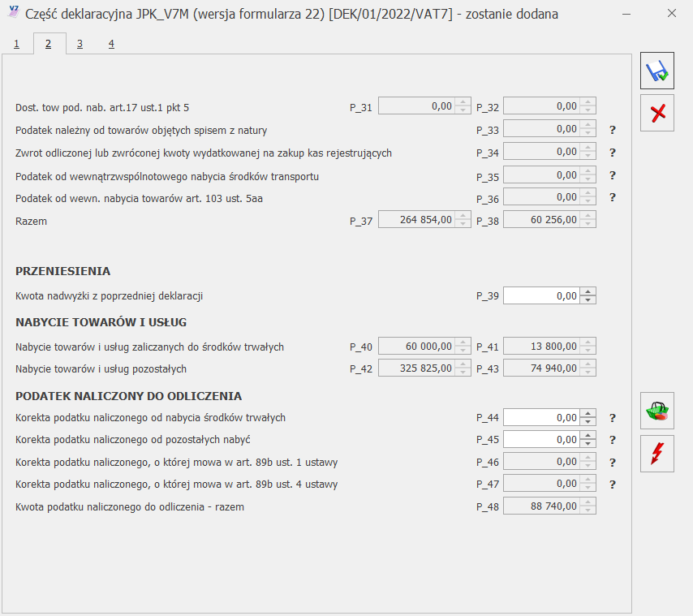Click the 'PRZENIESIENIA' section heading
Image resolution: width=693 pixels, height=616 pixels.
62,271
